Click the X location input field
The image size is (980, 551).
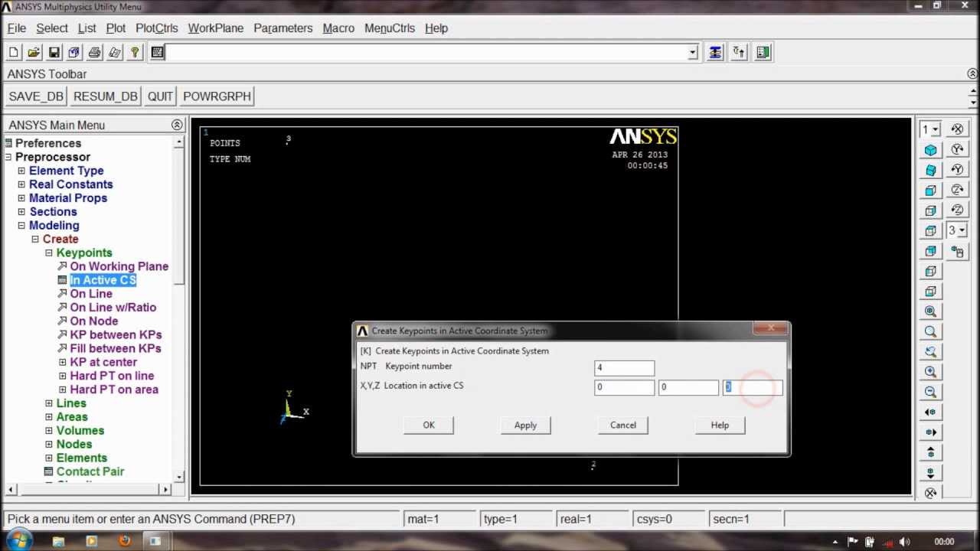(625, 387)
